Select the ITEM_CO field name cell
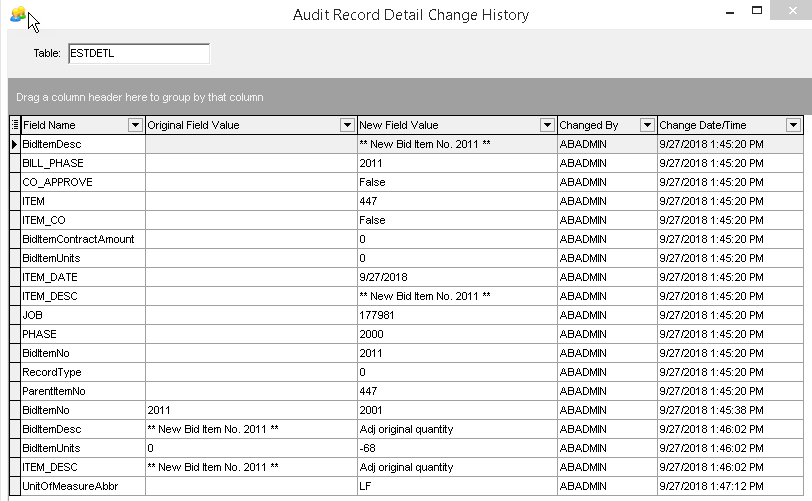Viewport: 812px width, 501px height. click(83, 220)
